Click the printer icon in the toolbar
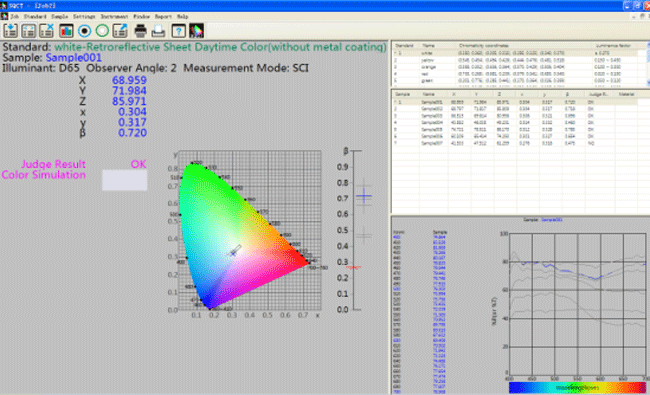 [141, 31]
